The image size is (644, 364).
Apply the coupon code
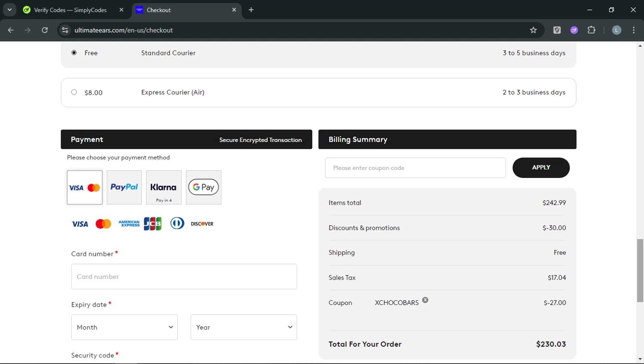point(541,168)
